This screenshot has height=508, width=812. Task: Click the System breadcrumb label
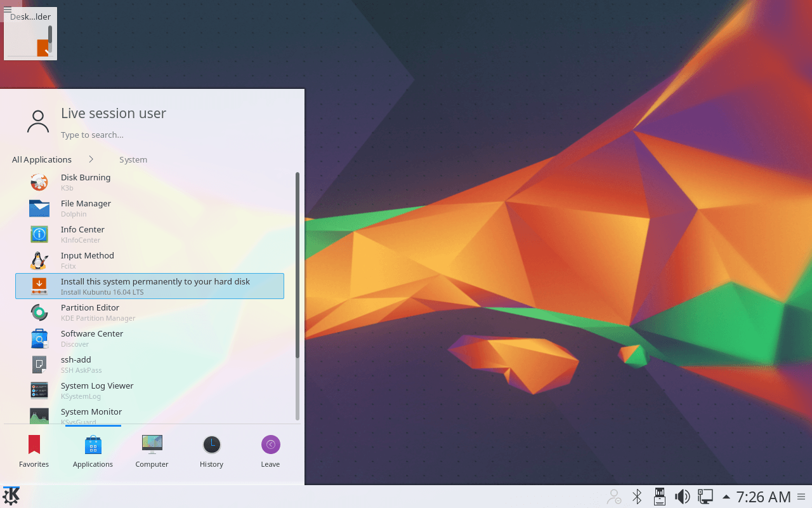[133, 159]
